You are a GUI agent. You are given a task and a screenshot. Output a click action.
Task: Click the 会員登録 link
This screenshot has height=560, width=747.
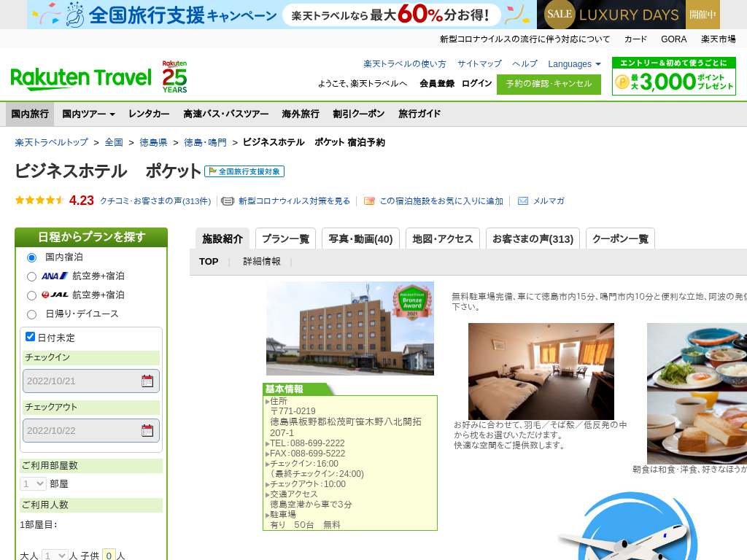click(x=437, y=84)
